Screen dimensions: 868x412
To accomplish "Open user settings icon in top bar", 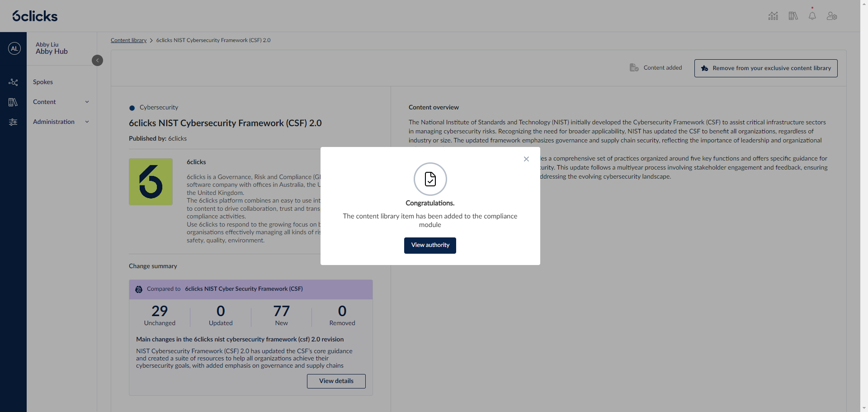I will (x=832, y=16).
